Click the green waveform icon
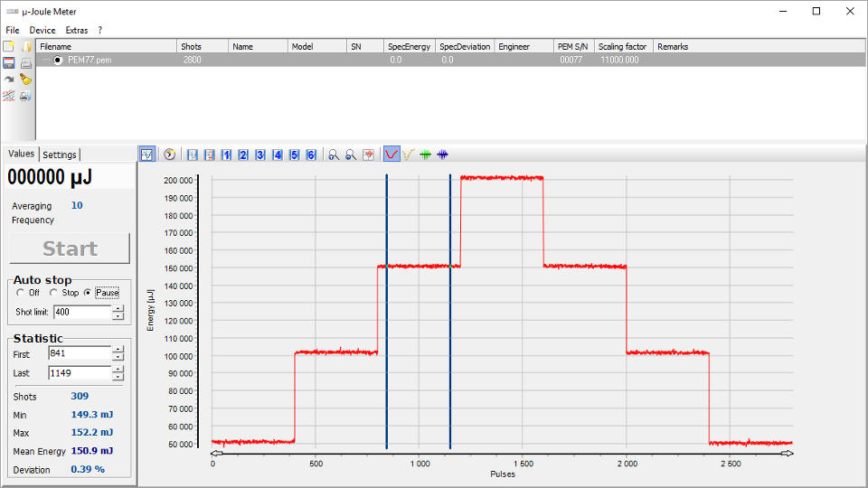Image resolution: width=868 pixels, height=488 pixels. point(425,155)
